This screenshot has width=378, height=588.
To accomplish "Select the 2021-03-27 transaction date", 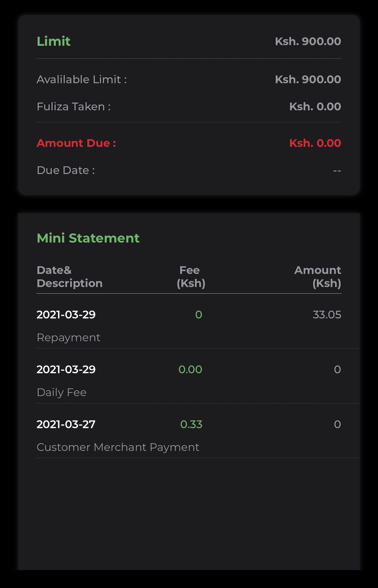I will click(x=66, y=424).
